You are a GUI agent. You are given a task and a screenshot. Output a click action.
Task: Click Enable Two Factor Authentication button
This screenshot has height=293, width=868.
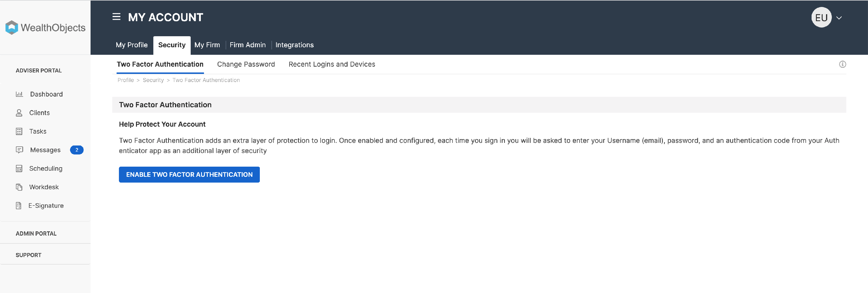190,174
